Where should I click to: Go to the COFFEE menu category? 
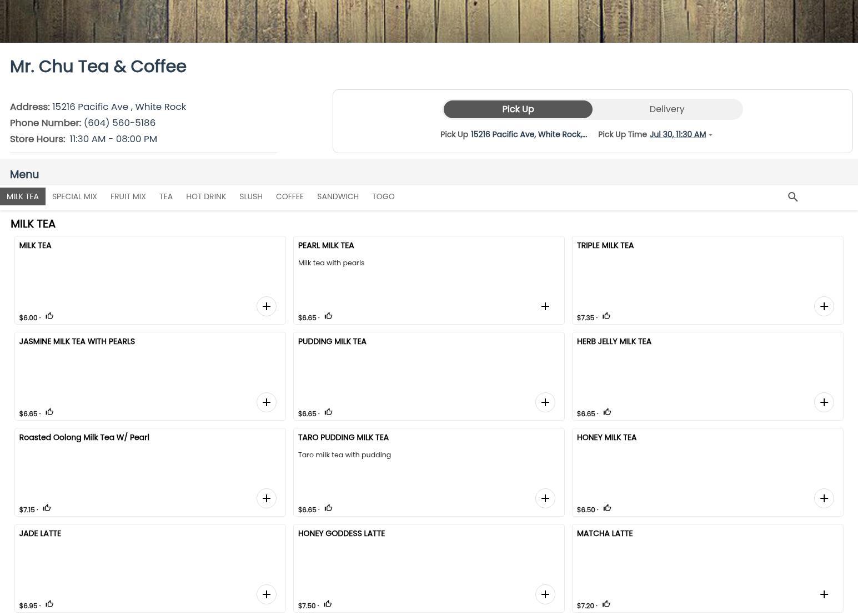289,196
